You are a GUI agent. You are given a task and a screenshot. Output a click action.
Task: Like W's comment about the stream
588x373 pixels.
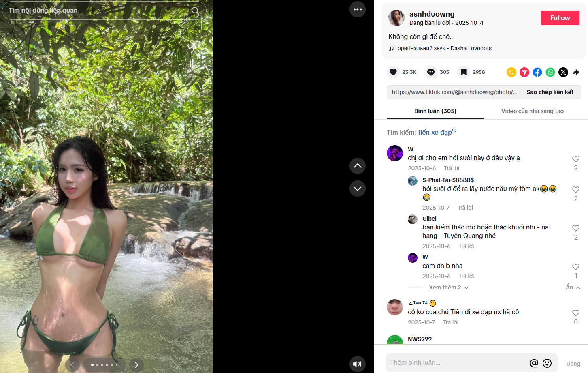point(575,159)
